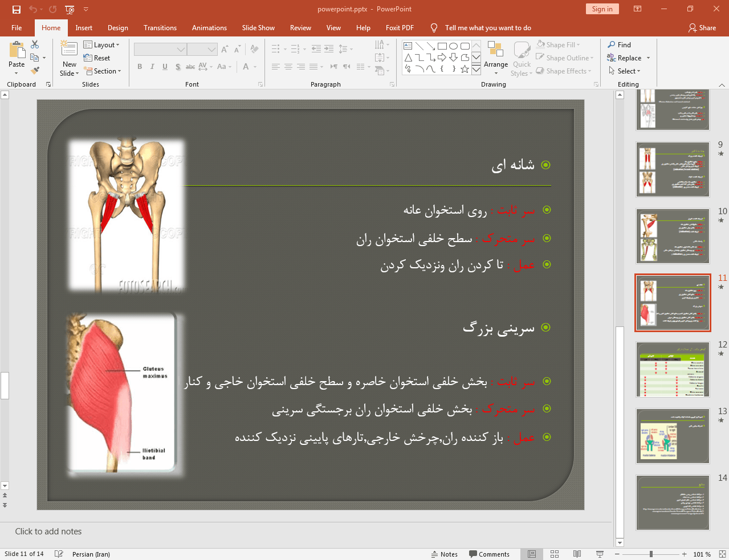Image resolution: width=729 pixels, height=560 pixels.
Task: Apply a bulleted list
Action: [277, 49]
